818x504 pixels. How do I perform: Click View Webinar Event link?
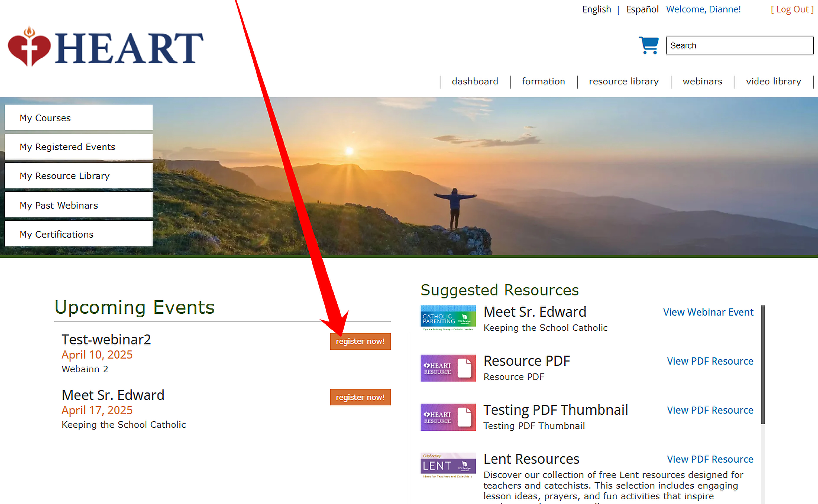pos(708,312)
